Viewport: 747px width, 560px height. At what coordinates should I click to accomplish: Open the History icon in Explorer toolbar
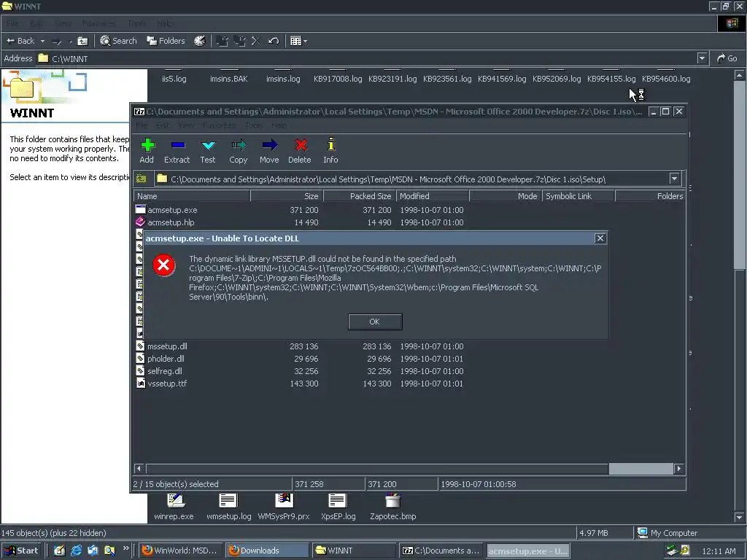pyautogui.click(x=200, y=41)
